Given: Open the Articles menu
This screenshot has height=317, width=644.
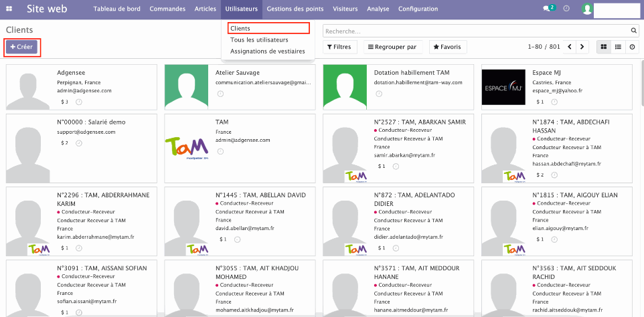Looking at the screenshot, I should pyautogui.click(x=206, y=9).
